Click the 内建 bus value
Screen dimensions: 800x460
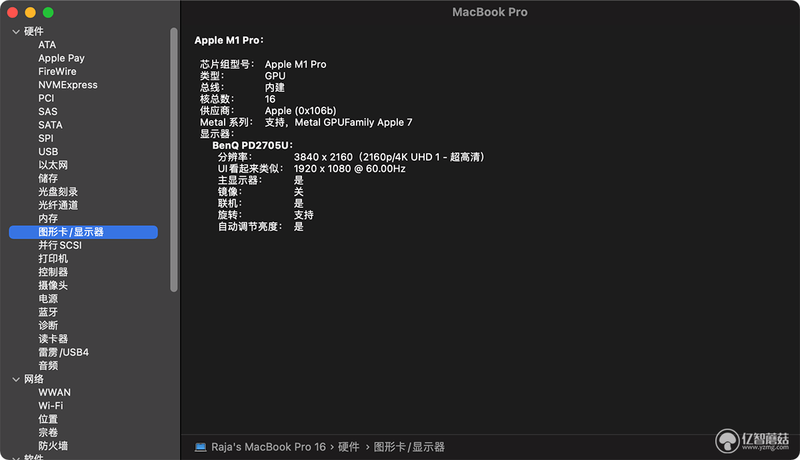coord(274,88)
